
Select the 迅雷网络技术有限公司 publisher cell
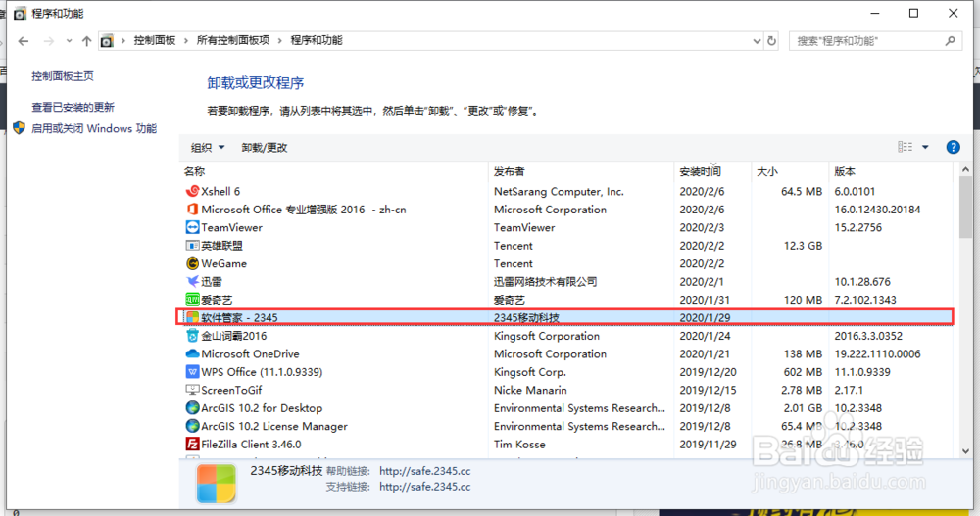coord(545,282)
